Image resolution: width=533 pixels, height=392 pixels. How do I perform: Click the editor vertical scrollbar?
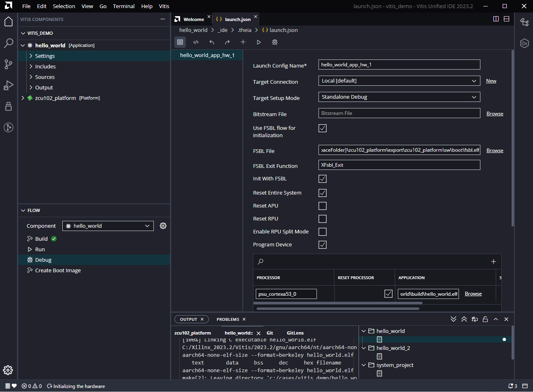click(x=513, y=138)
